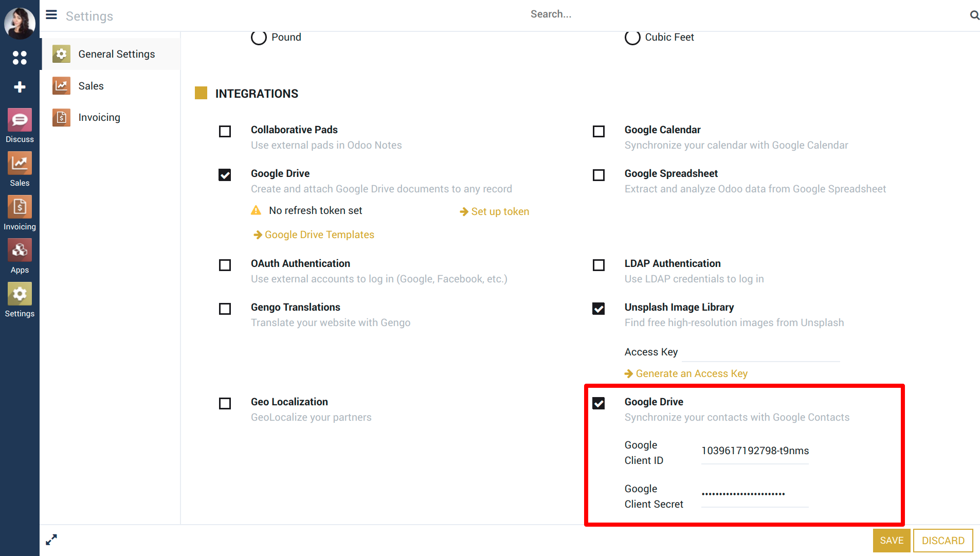Switch to the Sales settings tab

[91, 86]
